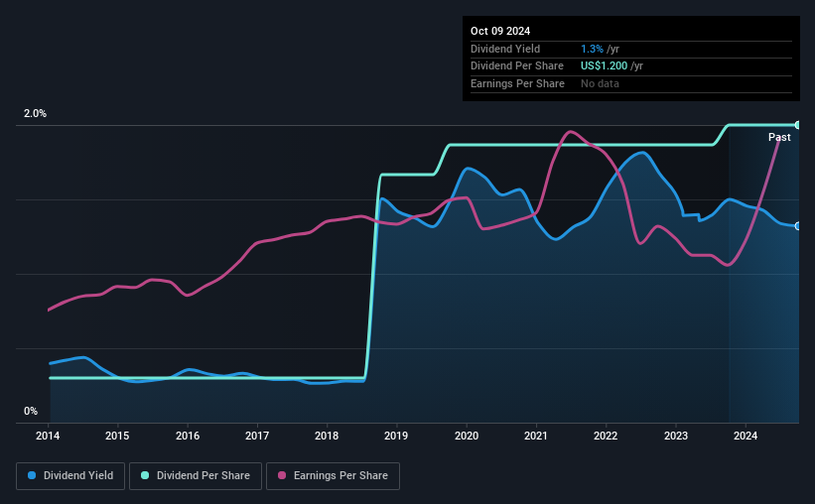Select the 2014 year label on axis
The width and height of the screenshot is (815, 504).
49,436
